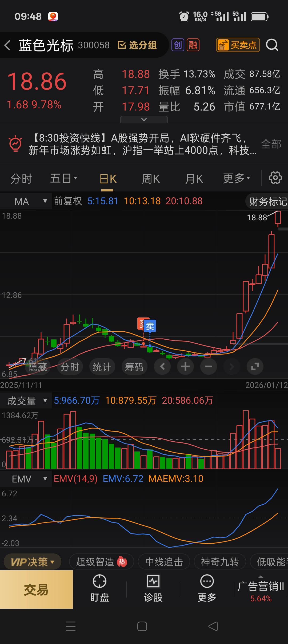Switch to the 分时 tab
This screenshot has height=644, width=288.
click(21, 179)
